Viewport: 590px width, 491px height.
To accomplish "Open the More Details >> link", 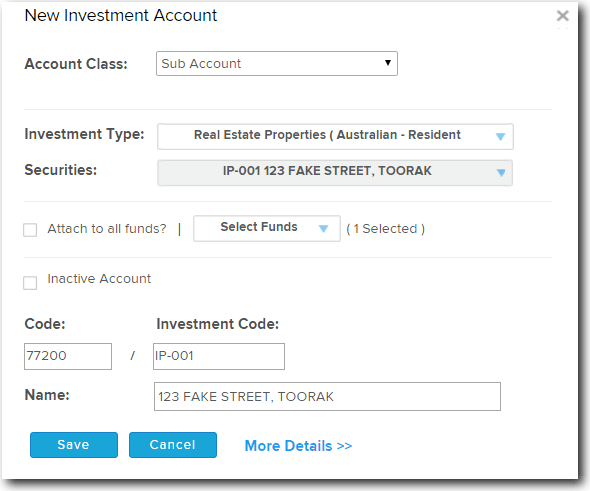I will tap(298, 446).
